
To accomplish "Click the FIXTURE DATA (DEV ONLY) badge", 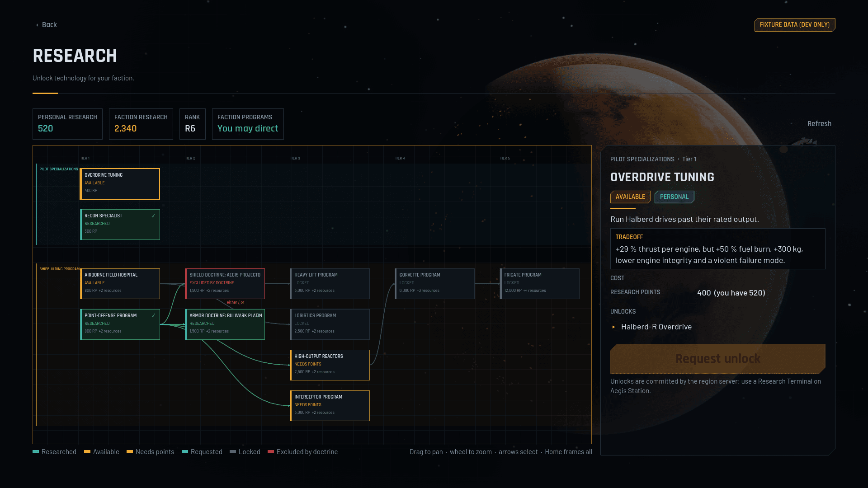I will click(795, 25).
